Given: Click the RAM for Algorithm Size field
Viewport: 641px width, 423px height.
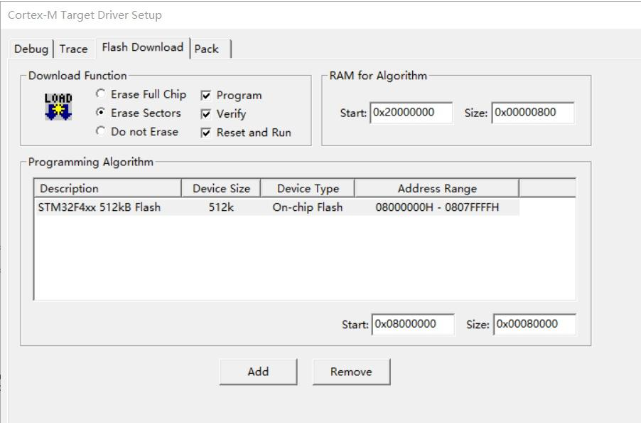Looking at the screenshot, I should coord(533,113).
